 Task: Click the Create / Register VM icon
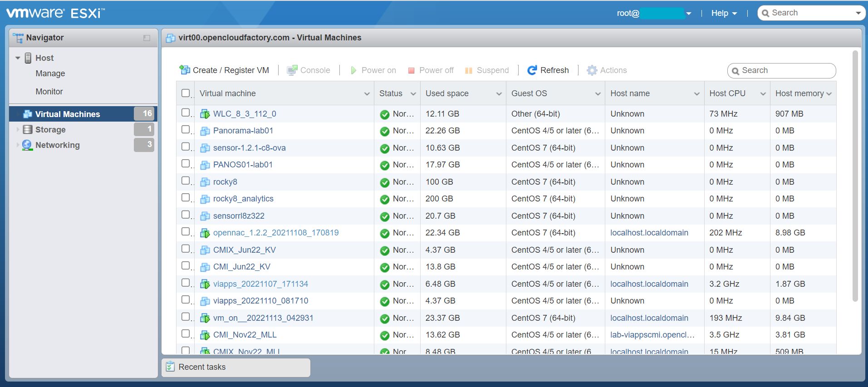click(x=185, y=70)
